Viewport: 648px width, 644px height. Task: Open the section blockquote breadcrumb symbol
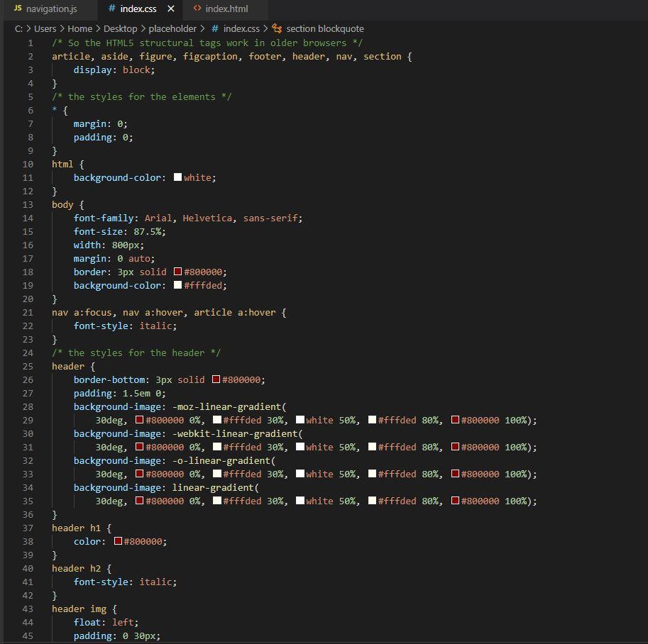click(x=325, y=29)
